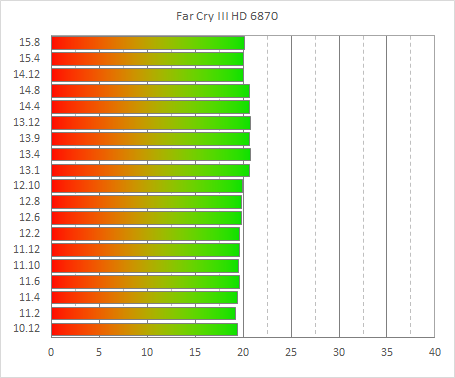
Task: Click the bar for driver 13.12
Action: pos(151,123)
